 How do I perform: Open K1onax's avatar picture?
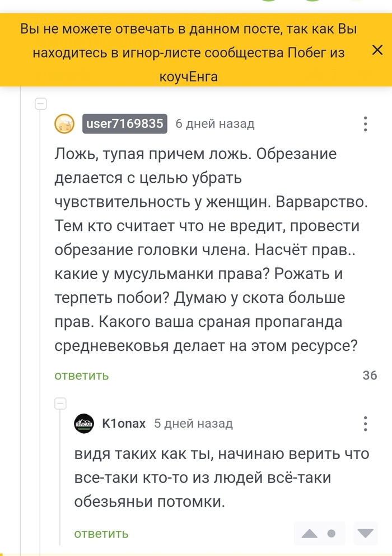click(x=83, y=423)
